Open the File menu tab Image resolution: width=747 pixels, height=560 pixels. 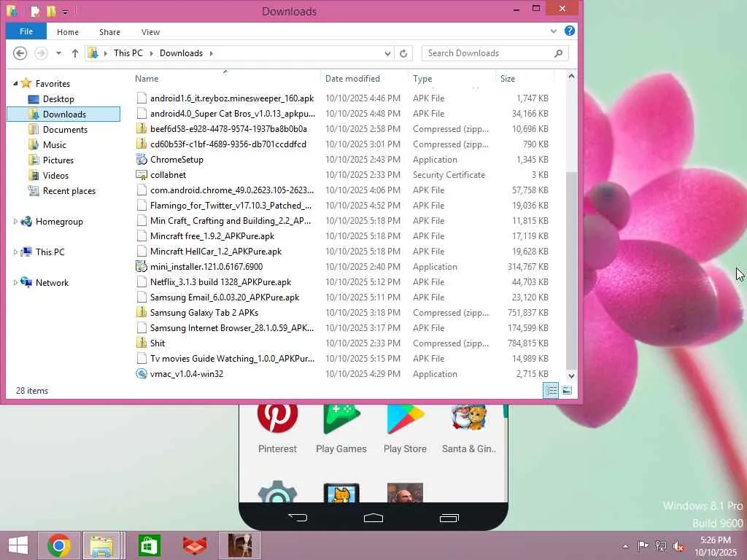(x=26, y=31)
